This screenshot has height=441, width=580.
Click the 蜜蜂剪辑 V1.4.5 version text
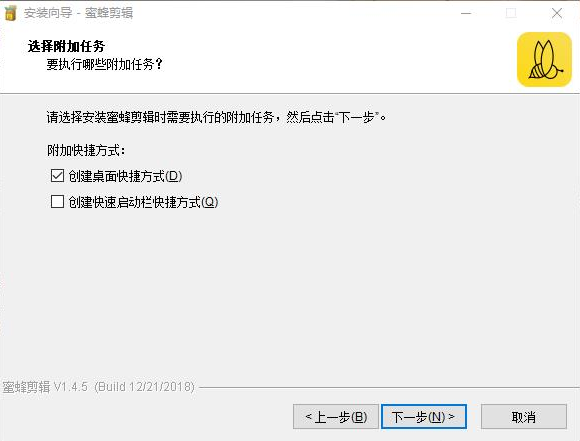pos(45,387)
